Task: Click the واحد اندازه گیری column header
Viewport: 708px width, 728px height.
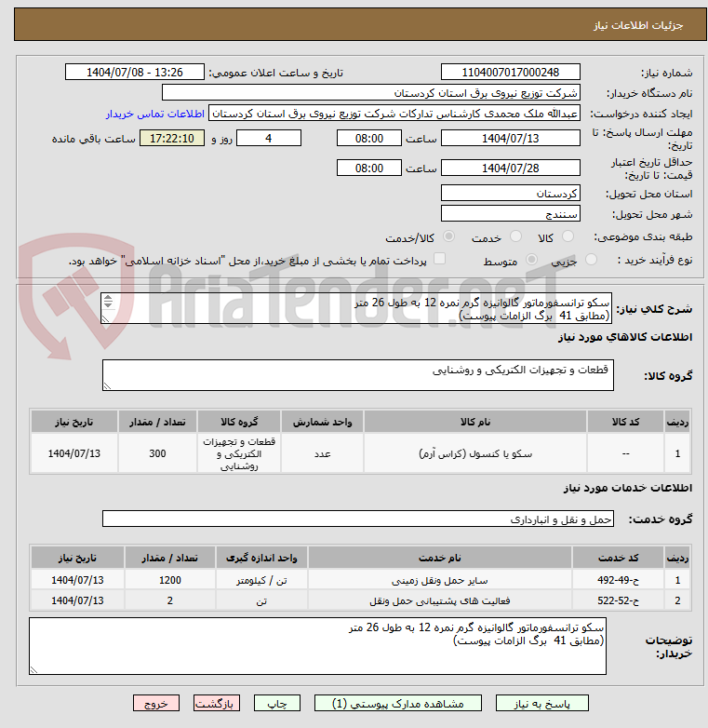Action: pos(261,558)
